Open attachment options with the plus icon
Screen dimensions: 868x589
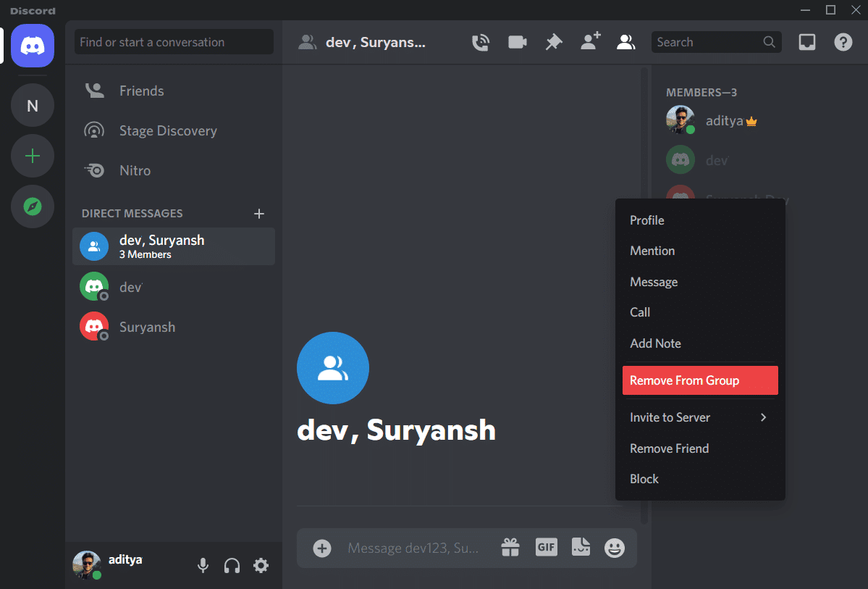[x=321, y=548]
